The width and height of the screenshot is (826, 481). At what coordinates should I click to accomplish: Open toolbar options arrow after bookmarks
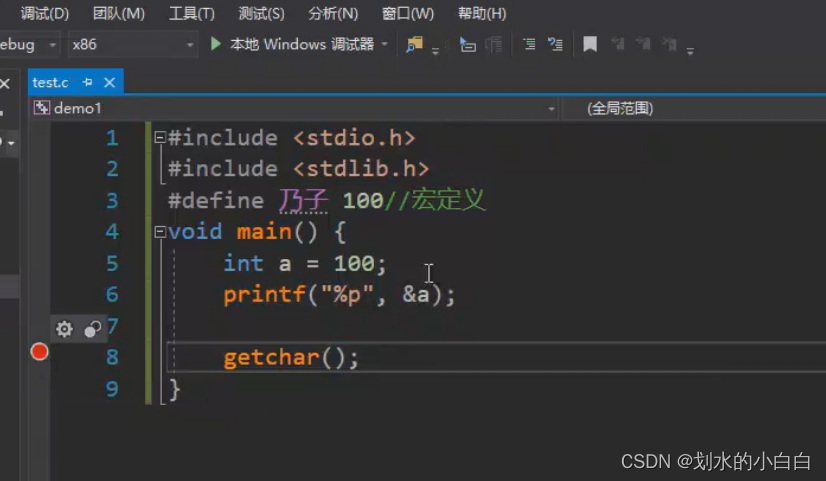tap(690, 51)
